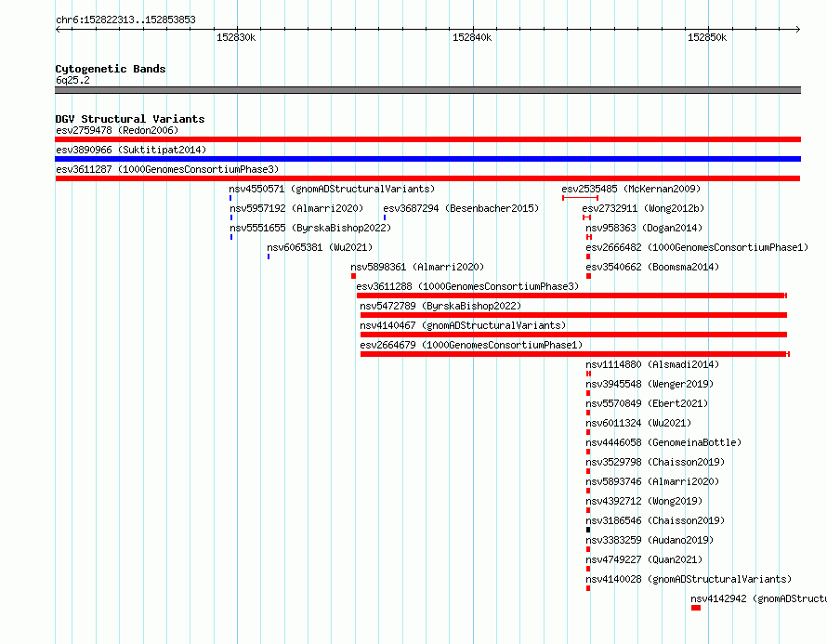The width and height of the screenshot is (827, 644).
Task: Click nsv4749227 (Quan2021) label
Action: 644,559
